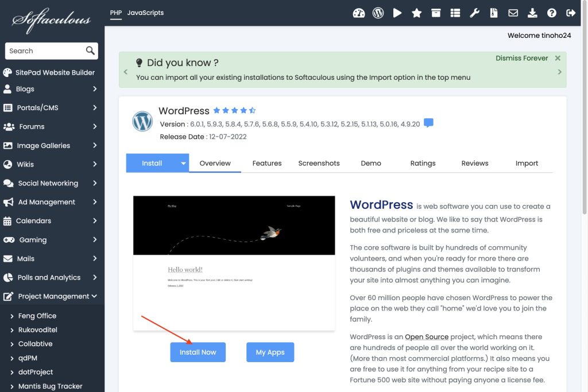Switch to the Features tab
The height and width of the screenshot is (392, 588).
[x=266, y=163]
